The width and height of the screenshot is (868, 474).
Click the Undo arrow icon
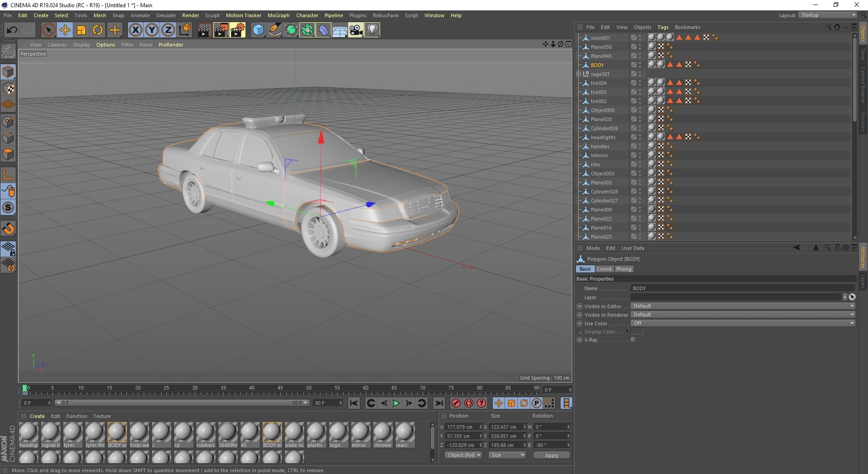(12, 30)
